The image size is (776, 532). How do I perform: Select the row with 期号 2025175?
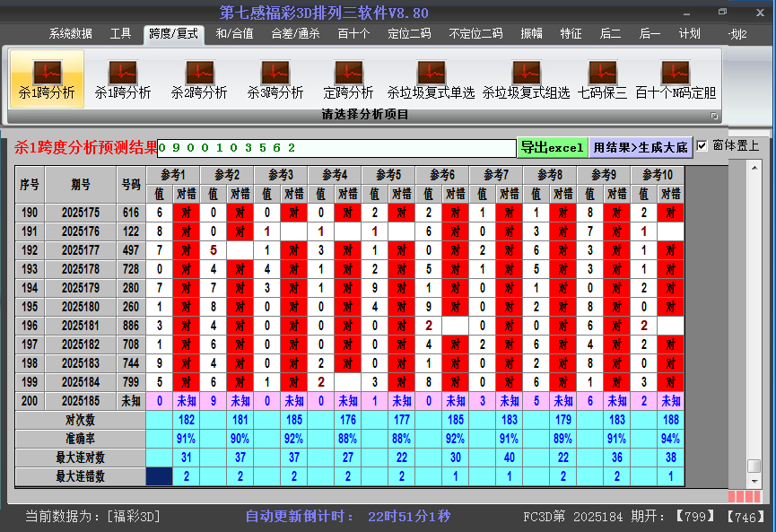click(x=350, y=213)
